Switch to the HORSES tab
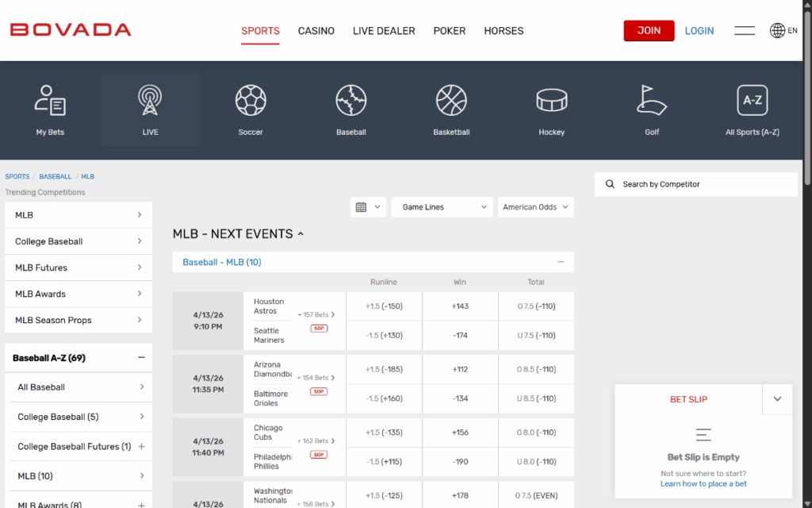This screenshot has height=508, width=812. point(504,31)
